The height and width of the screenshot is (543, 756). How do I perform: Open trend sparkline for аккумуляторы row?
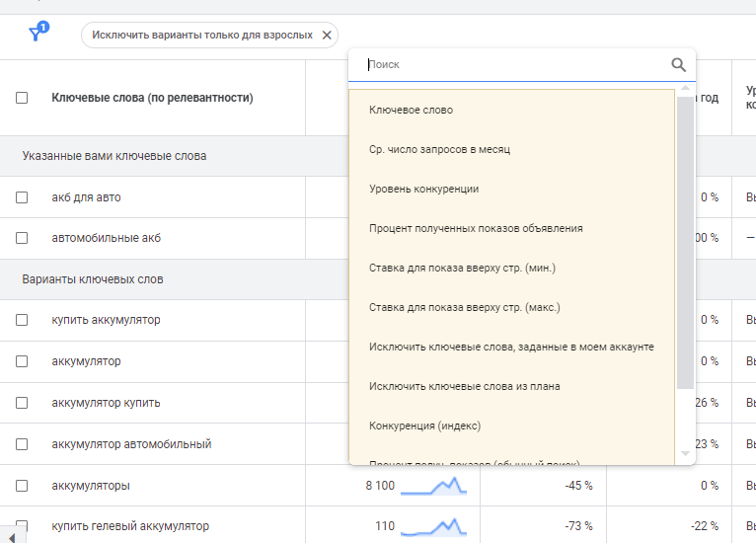[433, 486]
